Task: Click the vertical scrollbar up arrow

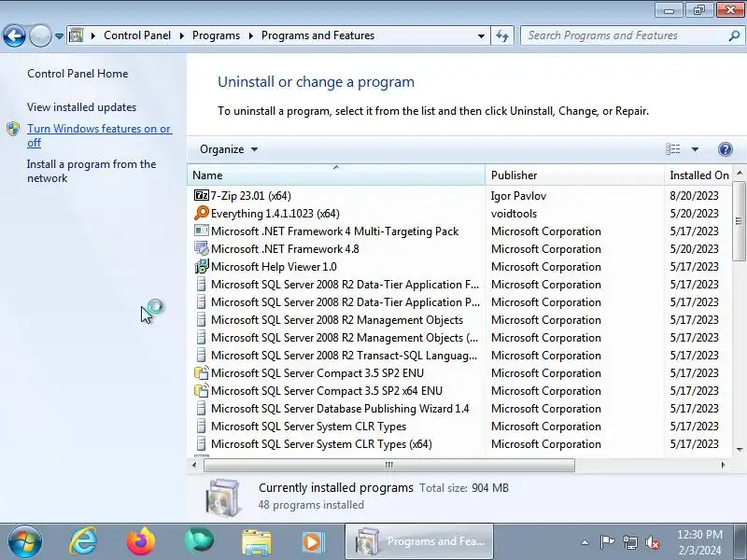Action: pos(739,173)
